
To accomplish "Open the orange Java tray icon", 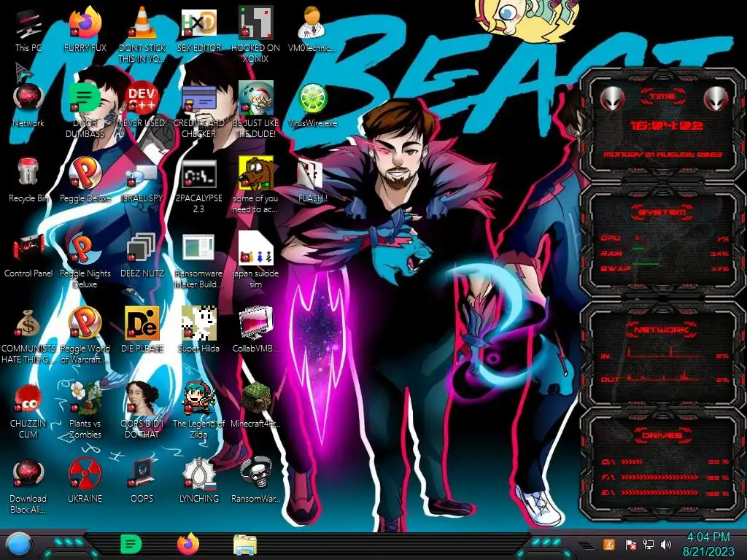I will [x=609, y=544].
